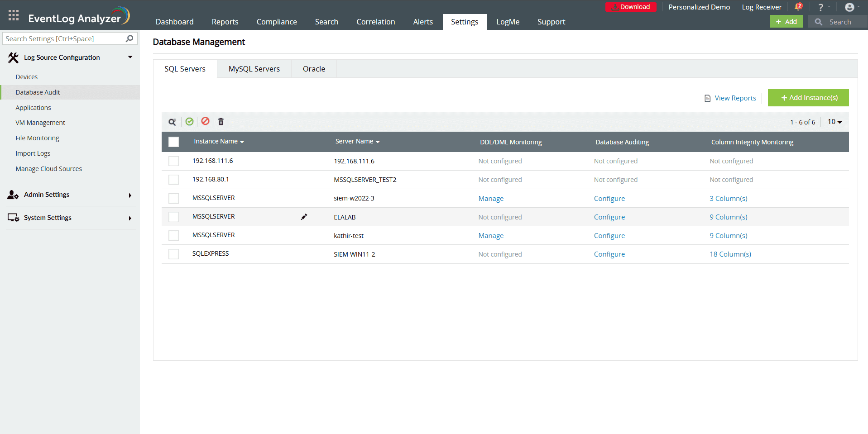The image size is (868, 434).
Task: Click the red disable instances icon
Action: tap(205, 121)
